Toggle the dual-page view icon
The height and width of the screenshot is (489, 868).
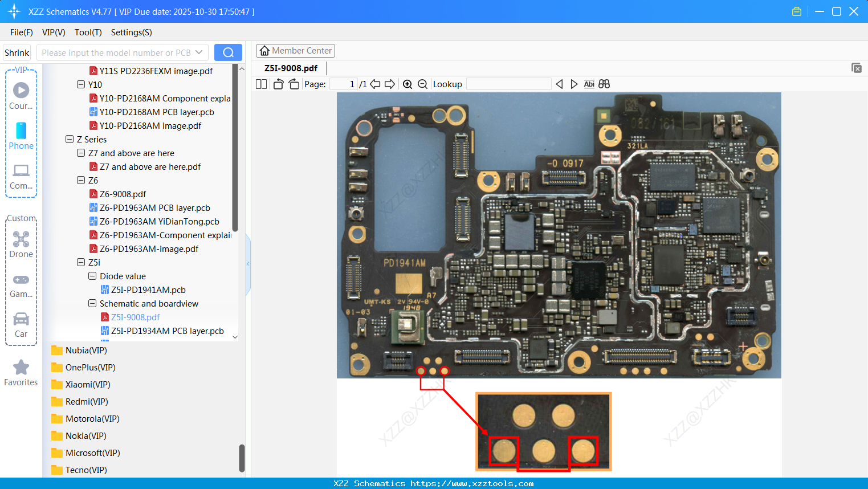[261, 84]
